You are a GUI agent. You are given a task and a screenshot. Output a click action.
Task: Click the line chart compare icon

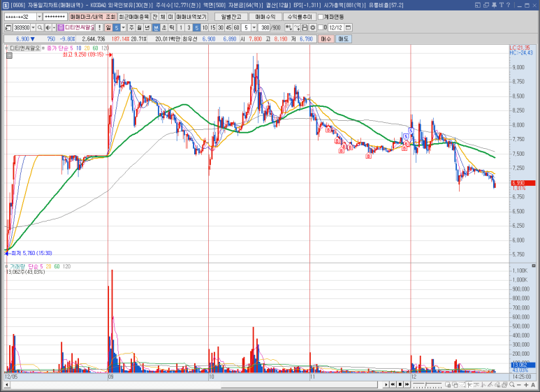tap(297, 27)
